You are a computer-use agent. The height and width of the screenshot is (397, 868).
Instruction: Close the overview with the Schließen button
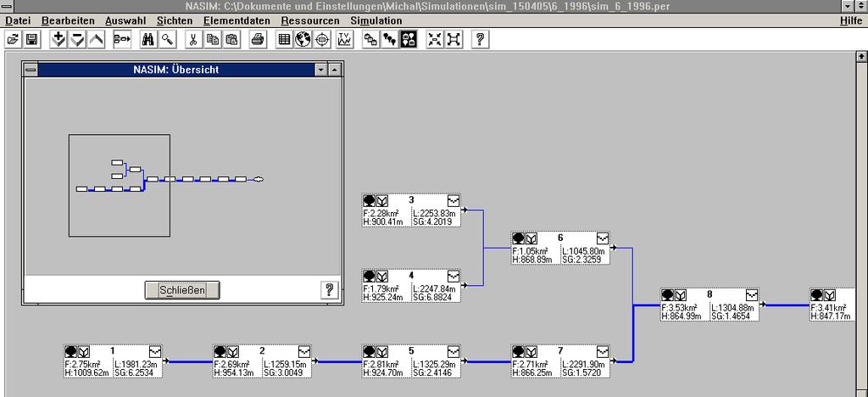182,290
